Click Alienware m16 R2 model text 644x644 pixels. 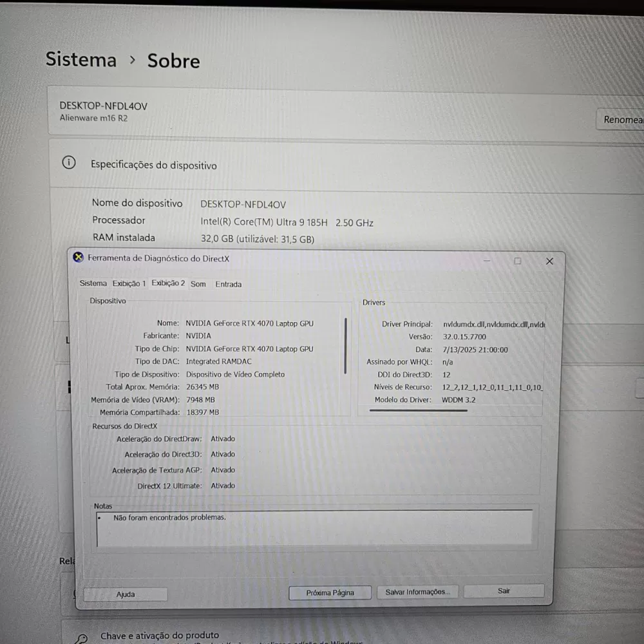[93, 118]
